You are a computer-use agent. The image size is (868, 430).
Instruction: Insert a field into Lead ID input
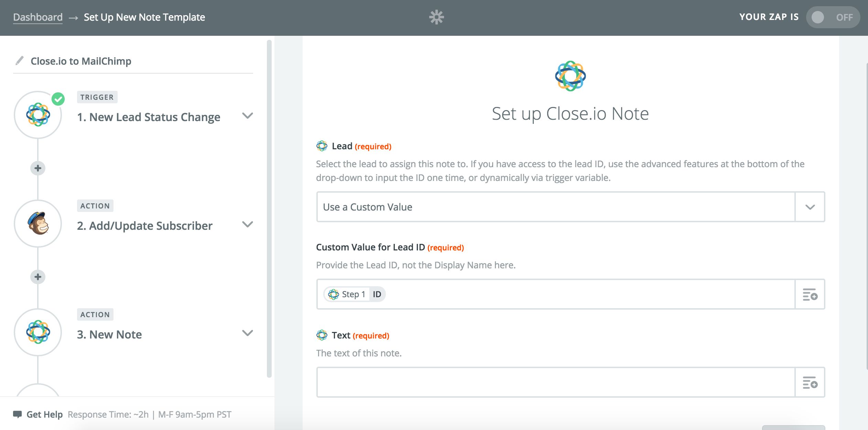tap(810, 294)
